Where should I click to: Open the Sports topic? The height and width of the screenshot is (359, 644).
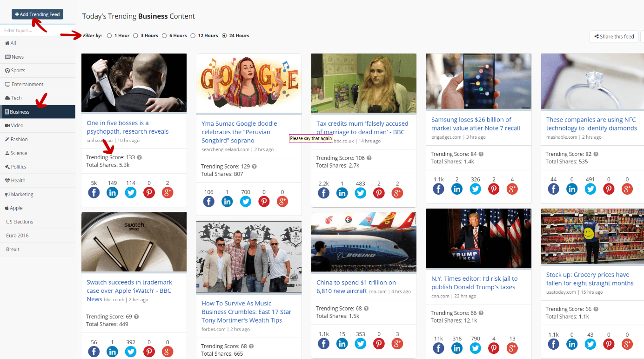click(x=37, y=70)
